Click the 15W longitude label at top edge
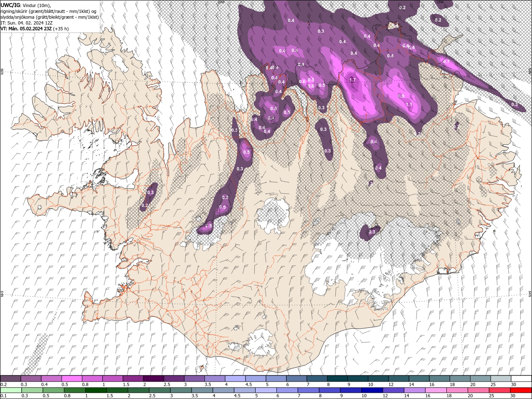Viewport: 532px width, 399px height. pyautogui.click(x=441, y=2)
